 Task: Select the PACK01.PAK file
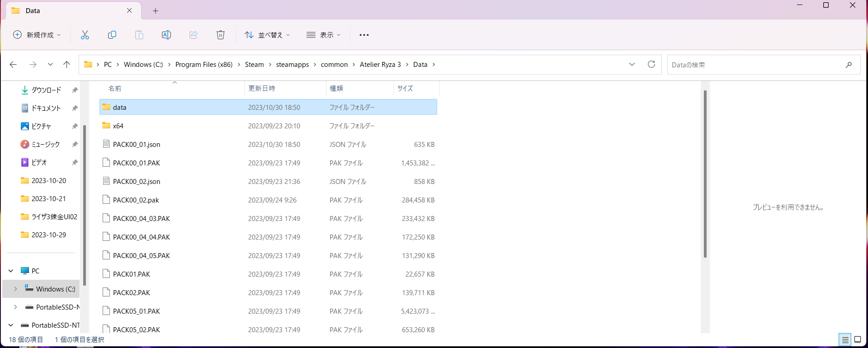pos(268,274)
